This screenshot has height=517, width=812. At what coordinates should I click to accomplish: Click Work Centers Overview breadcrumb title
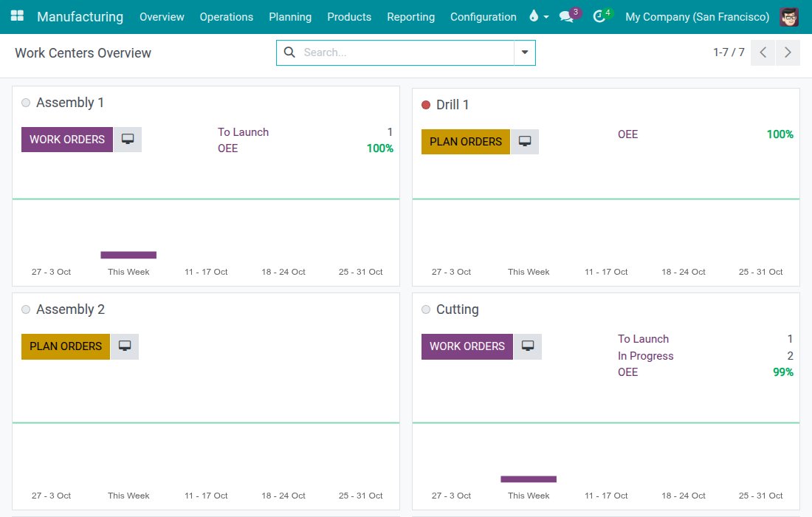(83, 53)
